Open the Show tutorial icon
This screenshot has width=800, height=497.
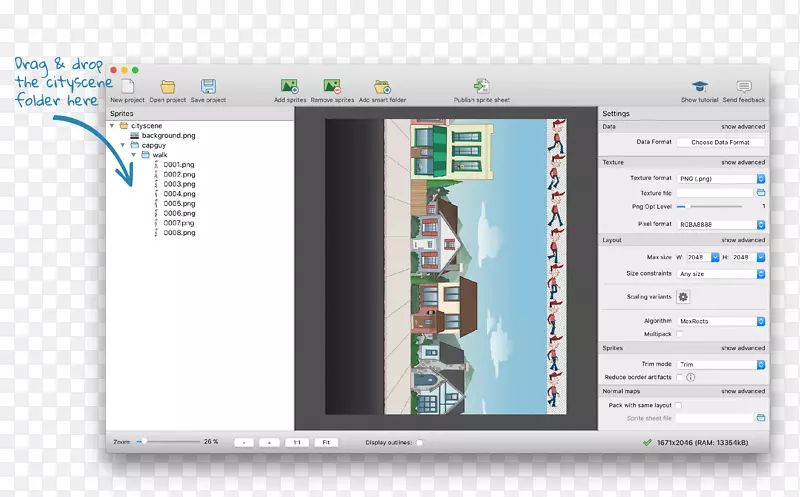pos(701,87)
